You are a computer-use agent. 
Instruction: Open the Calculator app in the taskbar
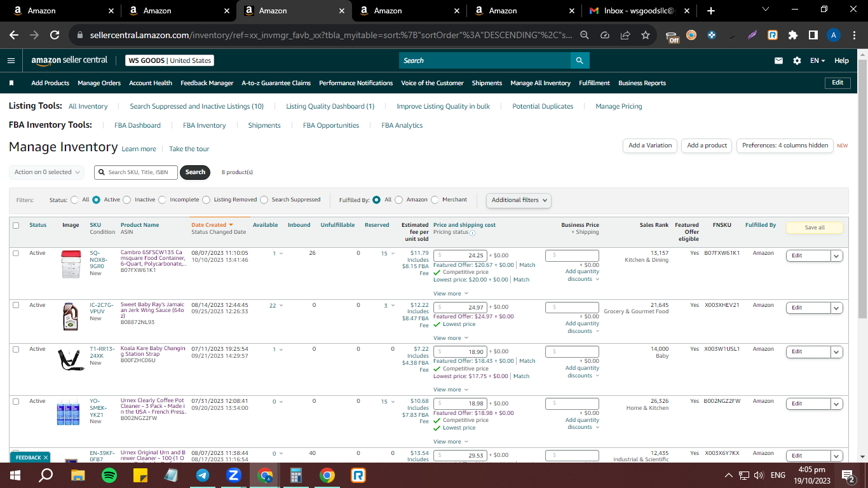(296, 475)
